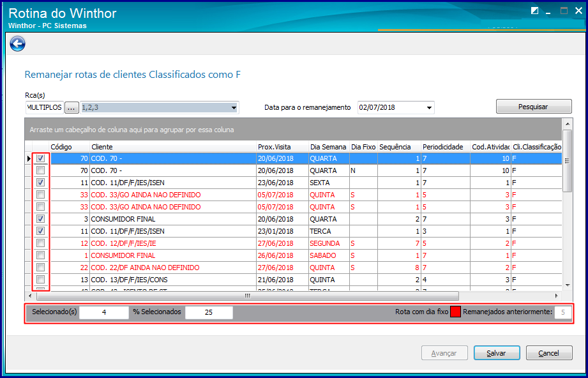588x378 pixels.
Task: Sort by the Periodicidade column header
Action: [446, 147]
